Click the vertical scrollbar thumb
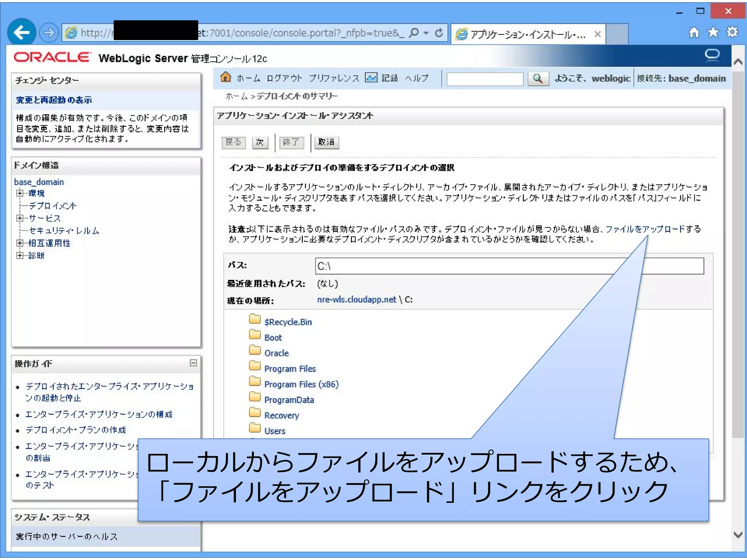 click(x=738, y=254)
